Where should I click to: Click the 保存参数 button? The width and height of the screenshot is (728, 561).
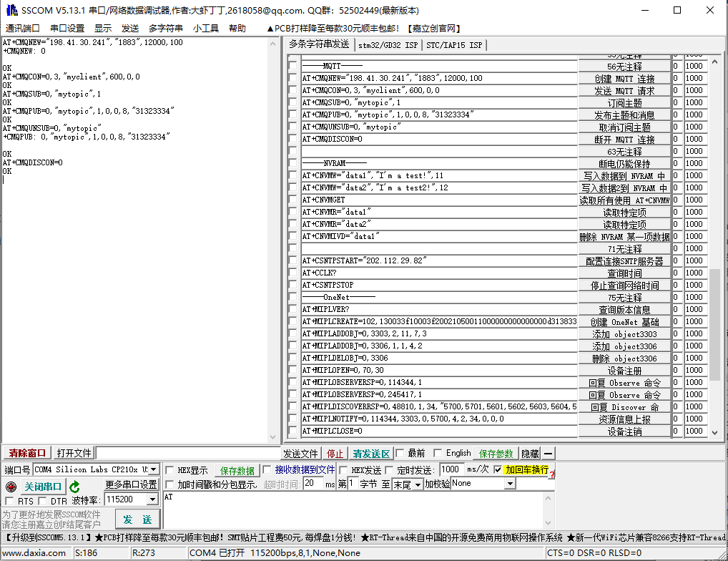point(496,453)
